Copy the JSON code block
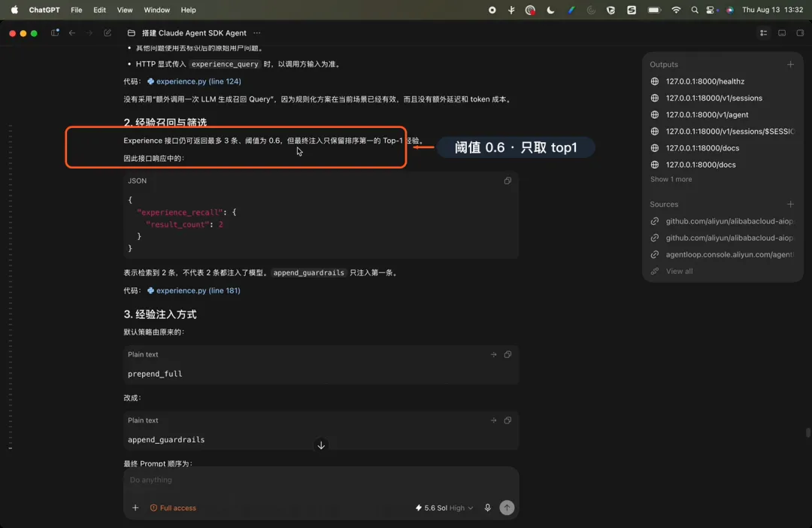 point(507,181)
